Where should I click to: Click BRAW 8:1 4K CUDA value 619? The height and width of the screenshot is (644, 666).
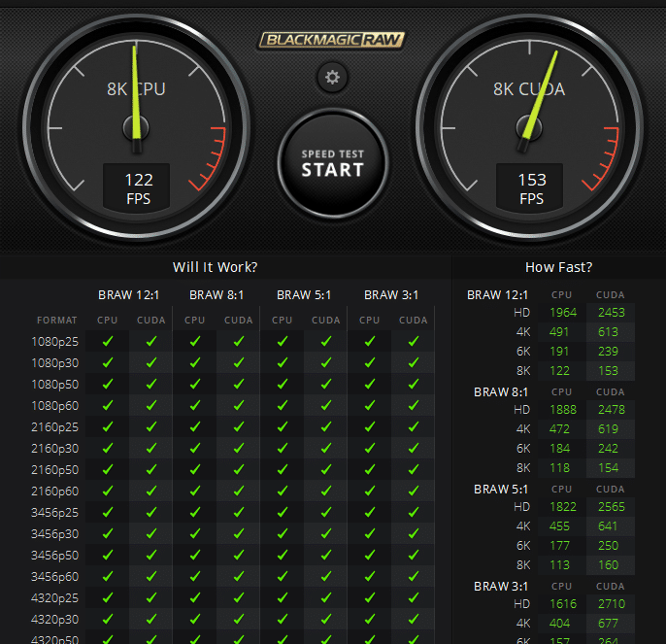click(608, 429)
